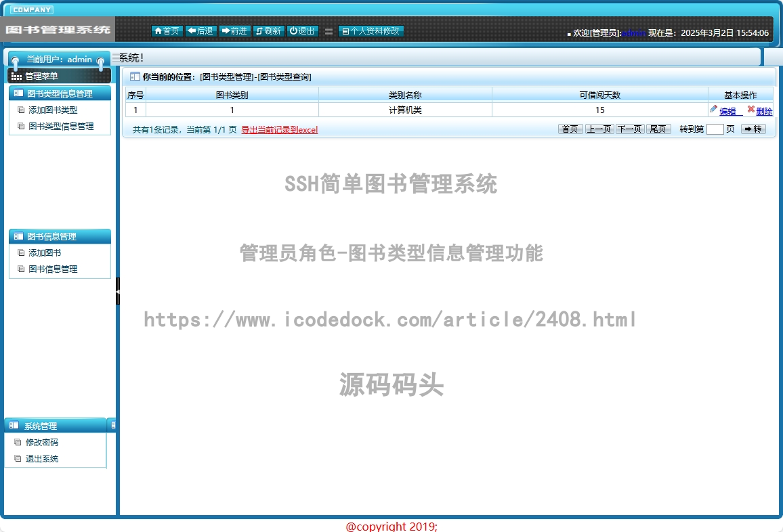Open 修改密码 in system management
Viewport: 783px width, 532px height.
[x=42, y=443]
